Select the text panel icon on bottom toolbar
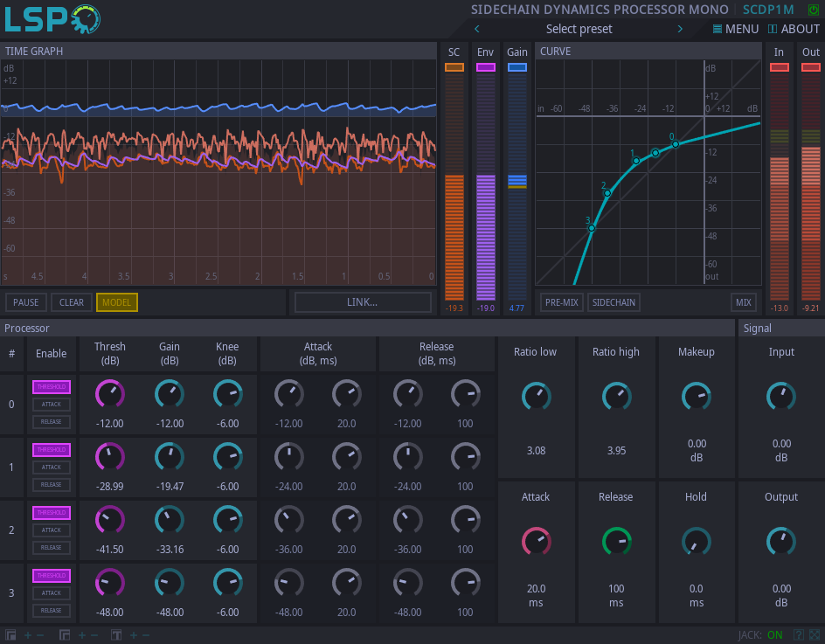 tap(116, 635)
